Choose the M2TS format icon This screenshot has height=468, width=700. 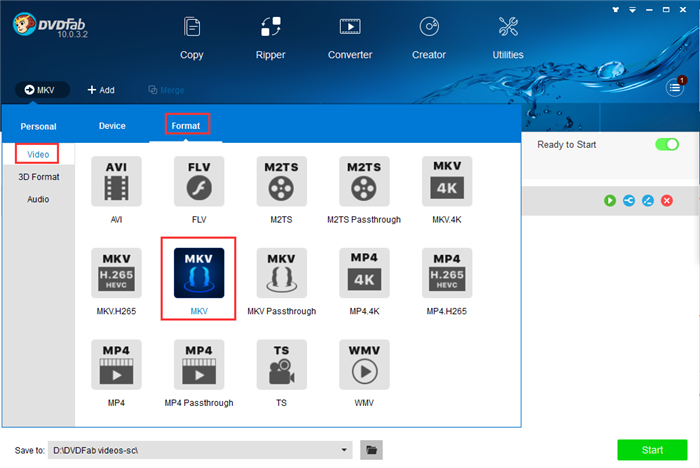coord(282,181)
